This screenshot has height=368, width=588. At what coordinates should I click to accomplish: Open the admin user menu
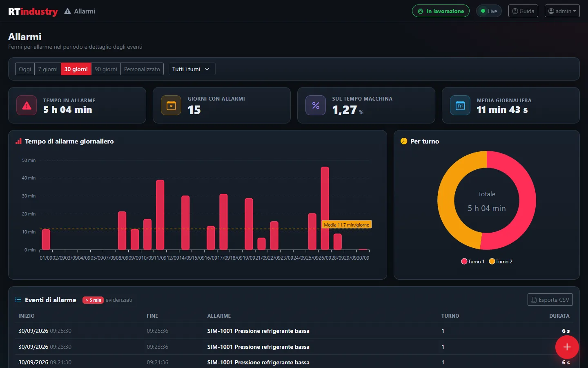562,11
